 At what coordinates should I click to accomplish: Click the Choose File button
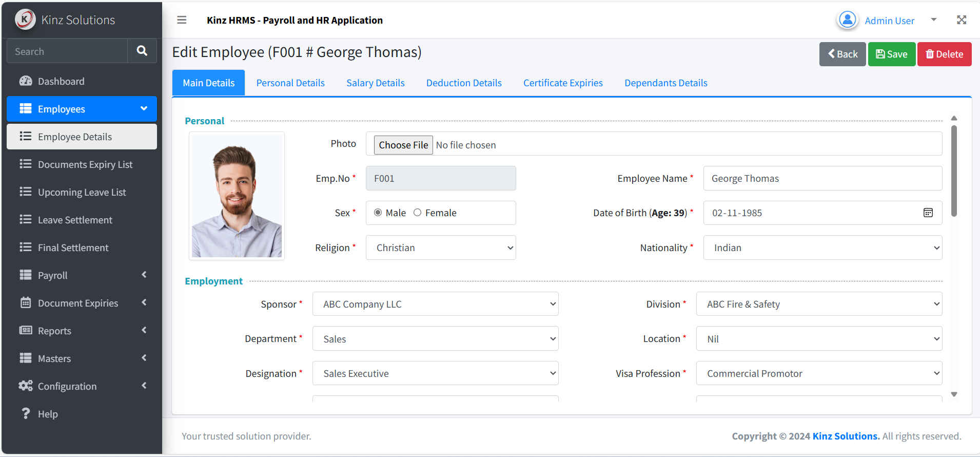[x=403, y=145]
